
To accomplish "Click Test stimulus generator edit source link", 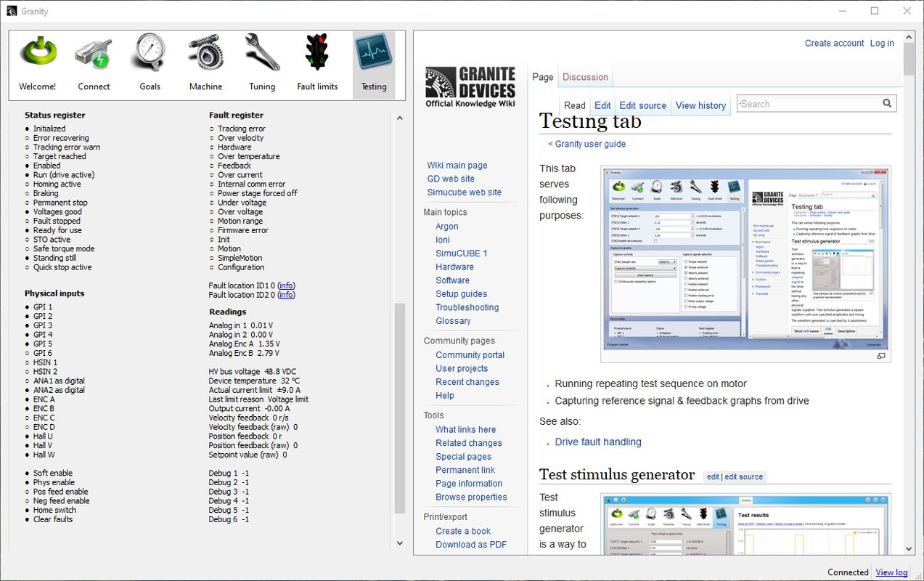I will [744, 477].
